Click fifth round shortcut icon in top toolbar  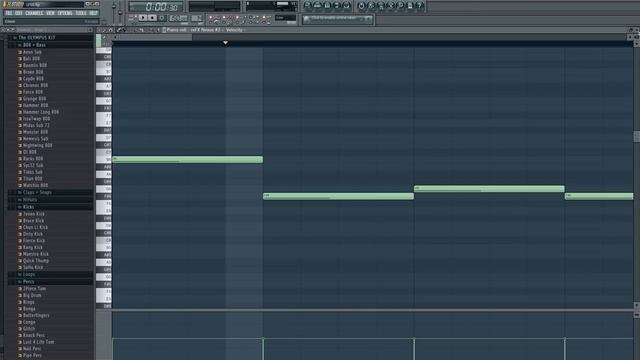coord(347,6)
